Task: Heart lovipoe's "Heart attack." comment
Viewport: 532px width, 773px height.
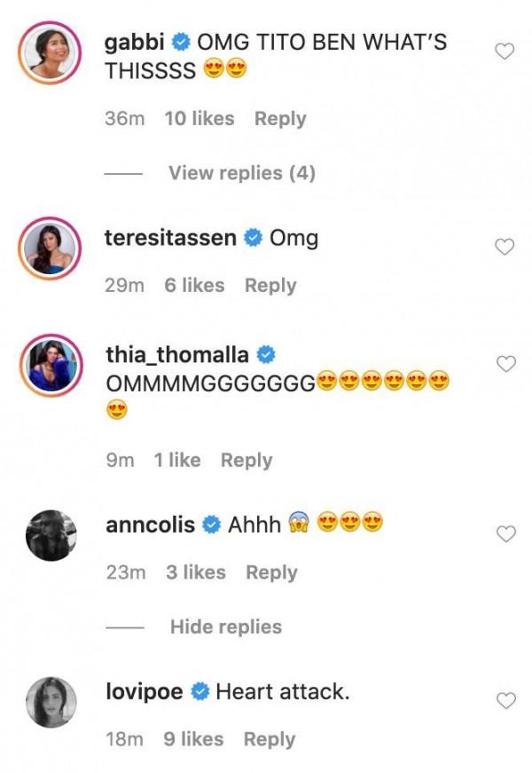Action: tap(504, 701)
